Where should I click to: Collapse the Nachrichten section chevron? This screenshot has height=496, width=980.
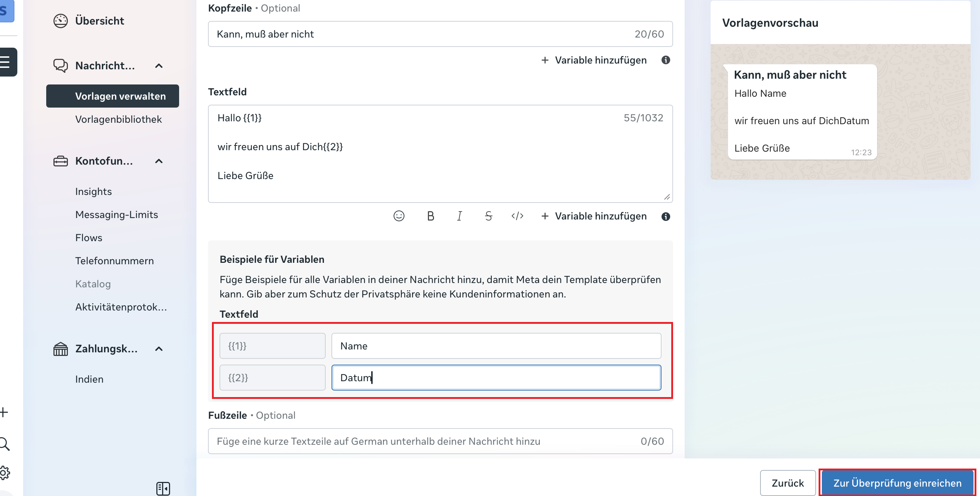click(159, 66)
